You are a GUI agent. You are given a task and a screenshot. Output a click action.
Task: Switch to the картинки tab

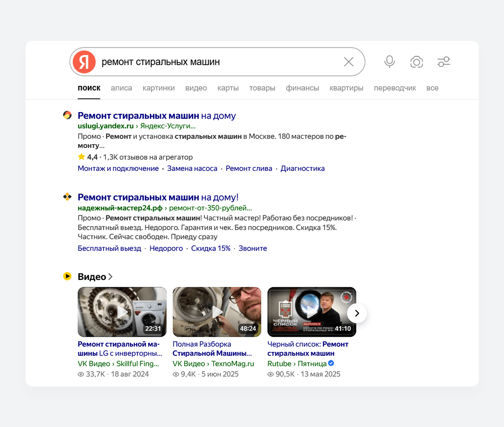tap(158, 88)
